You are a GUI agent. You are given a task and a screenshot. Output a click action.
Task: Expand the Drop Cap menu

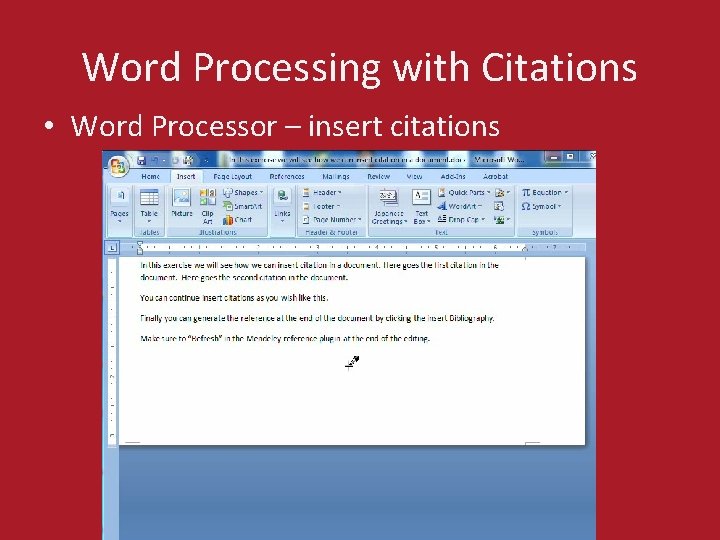(x=461, y=219)
